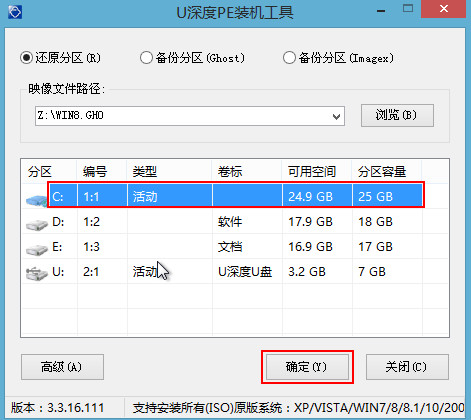Click the C: drive icon
Screen dimensions: 471x420
coord(37,201)
